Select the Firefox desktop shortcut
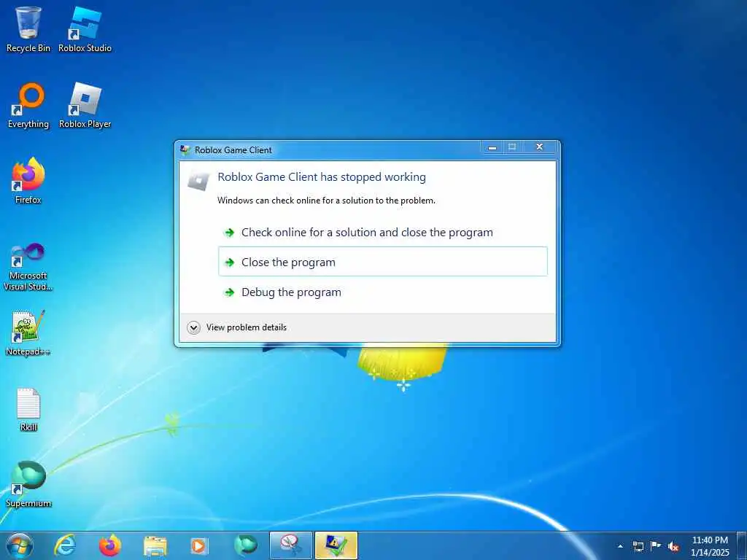Image resolution: width=747 pixels, height=560 pixels. click(28, 181)
